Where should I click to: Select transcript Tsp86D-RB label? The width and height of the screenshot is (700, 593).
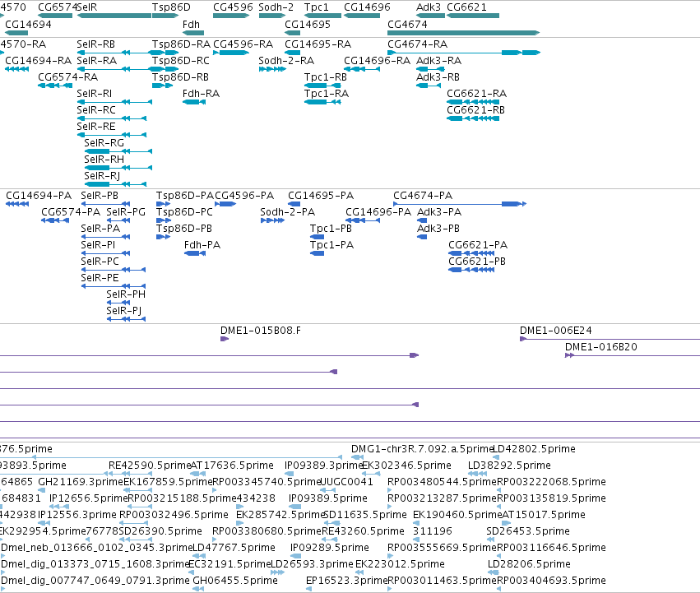(x=180, y=77)
